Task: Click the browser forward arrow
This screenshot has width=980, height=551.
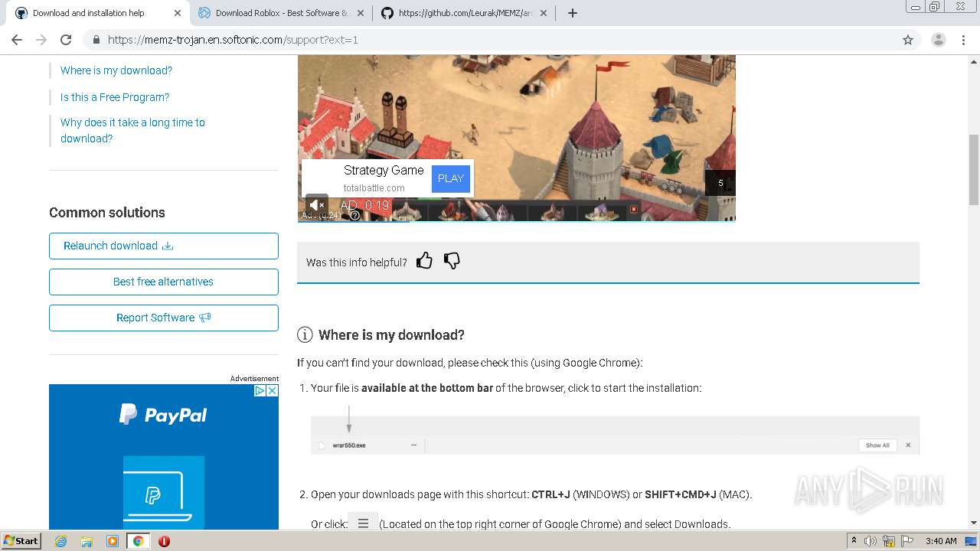Action: (41, 40)
